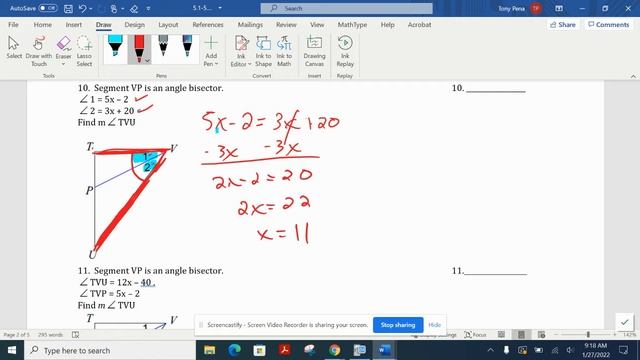Click Stop sharing button
Viewport: 640px width, 360px height.
398,325
